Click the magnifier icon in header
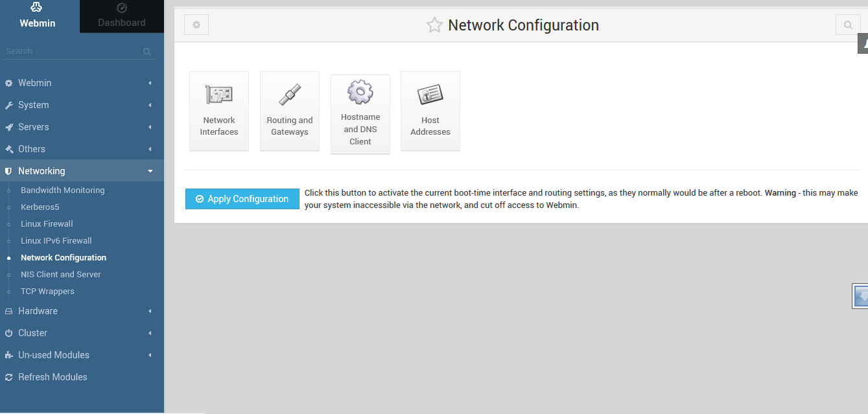This screenshot has width=868, height=414. 848,25
